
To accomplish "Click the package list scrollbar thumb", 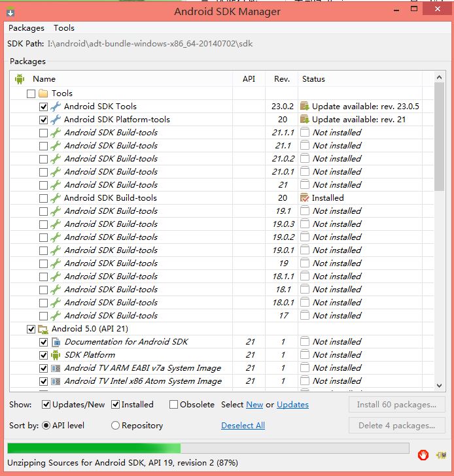I will (x=439, y=137).
